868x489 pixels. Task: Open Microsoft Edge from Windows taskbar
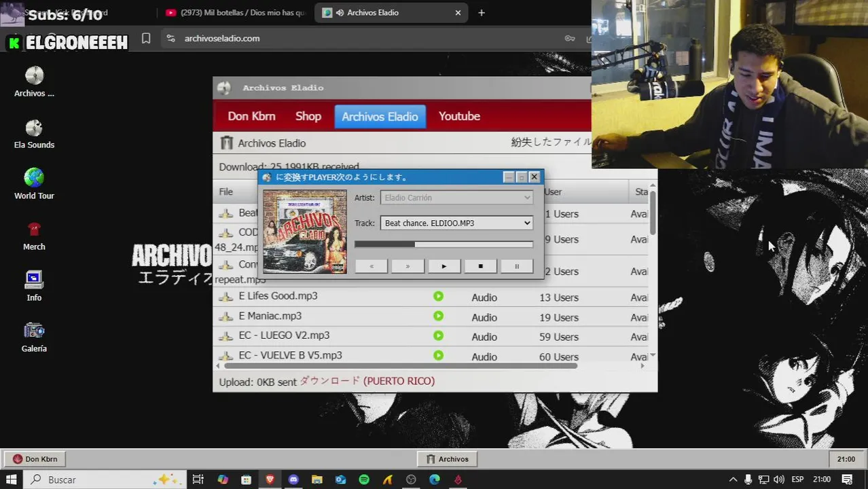[x=435, y=479]
